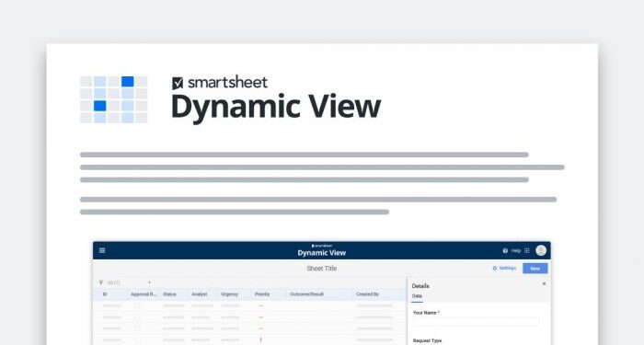Click the New button
This screenshot has width=644, height=345.
click(535, 269)
